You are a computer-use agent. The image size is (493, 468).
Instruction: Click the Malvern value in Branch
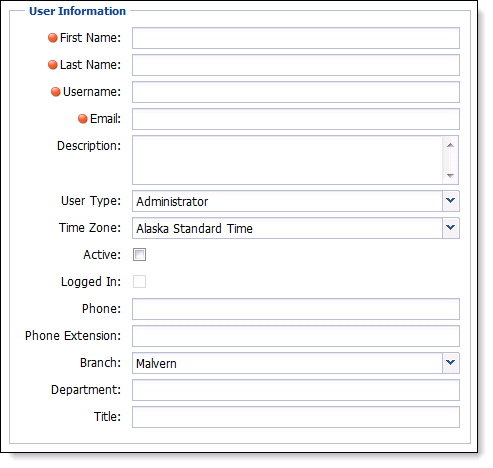pyautogui.click(x=156, y=364)
